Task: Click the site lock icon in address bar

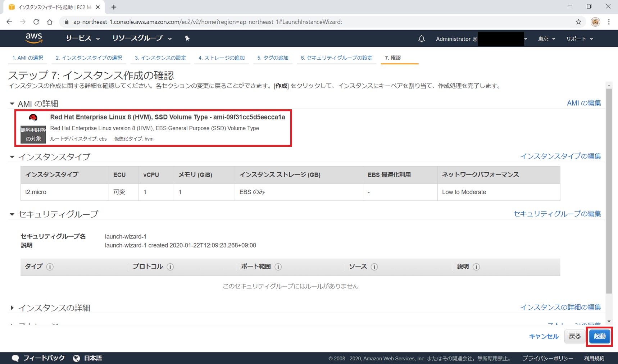Action: (x=66, y=22)
